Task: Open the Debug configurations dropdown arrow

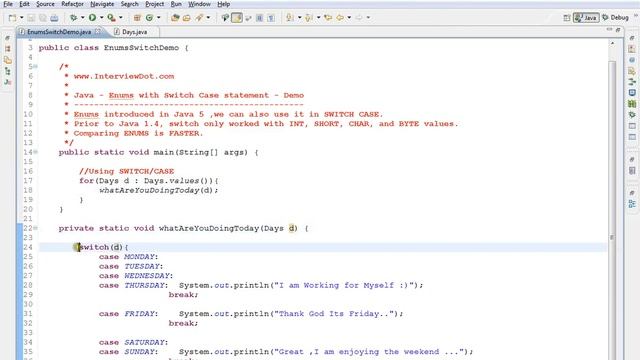Action: pos(82,18)
